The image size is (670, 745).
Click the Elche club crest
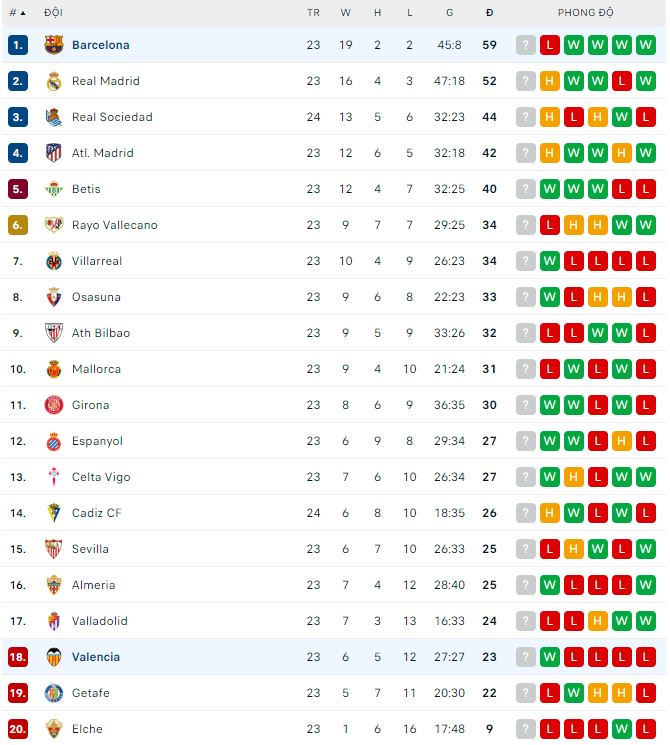(54, 729)
